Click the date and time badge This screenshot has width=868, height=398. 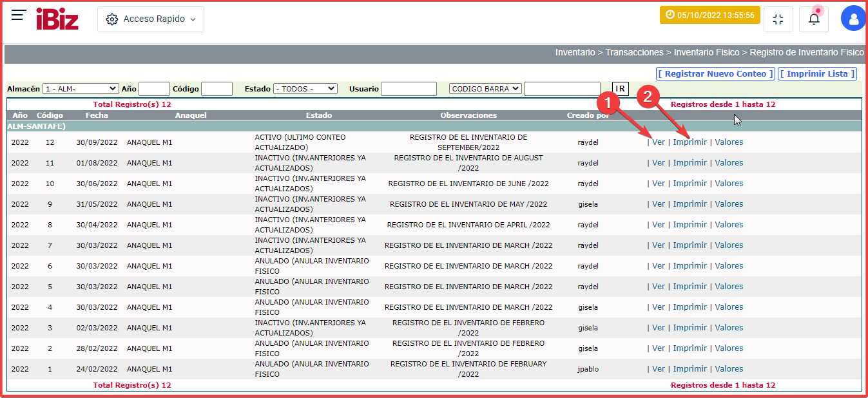(x=710, y=15)
